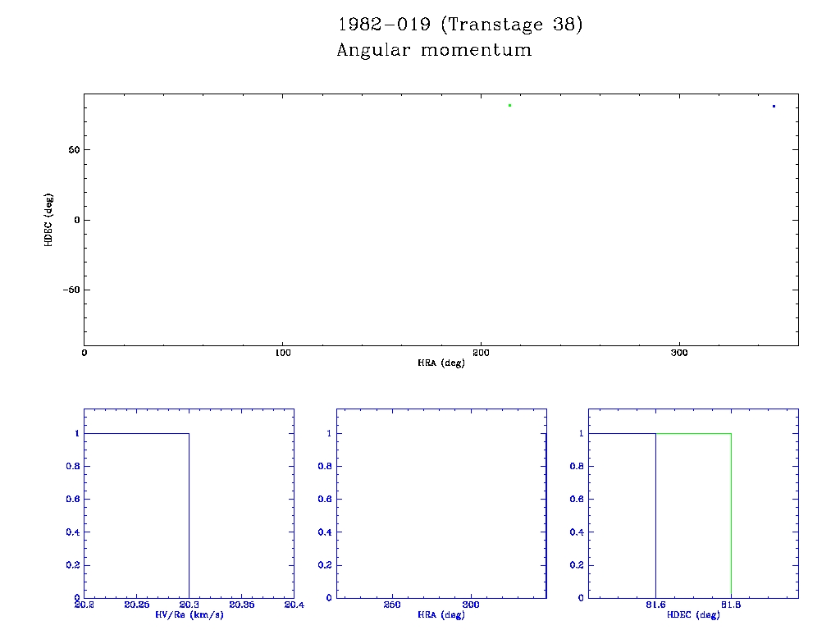Click the 20.3 tick label on HV/Re histogram

pyautogui.click(x=189, y=605)
